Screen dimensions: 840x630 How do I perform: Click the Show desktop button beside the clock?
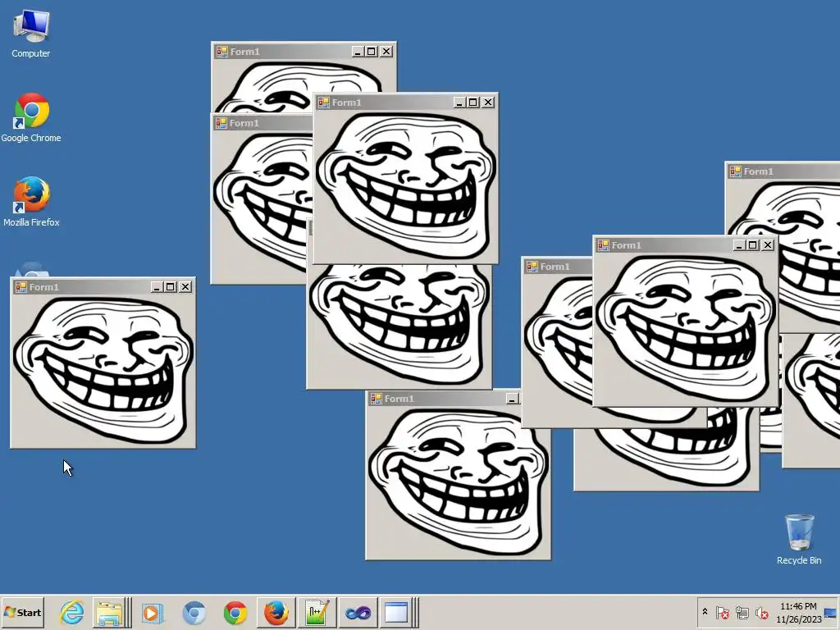(832, 612)
